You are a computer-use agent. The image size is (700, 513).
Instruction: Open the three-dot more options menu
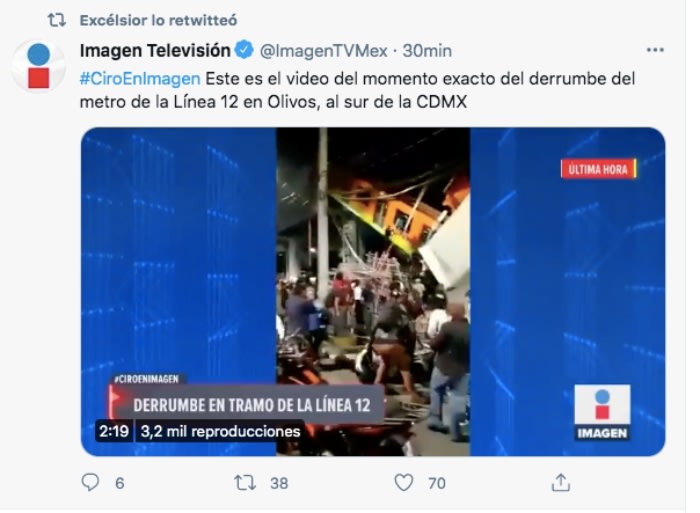(x=655, y=50)
